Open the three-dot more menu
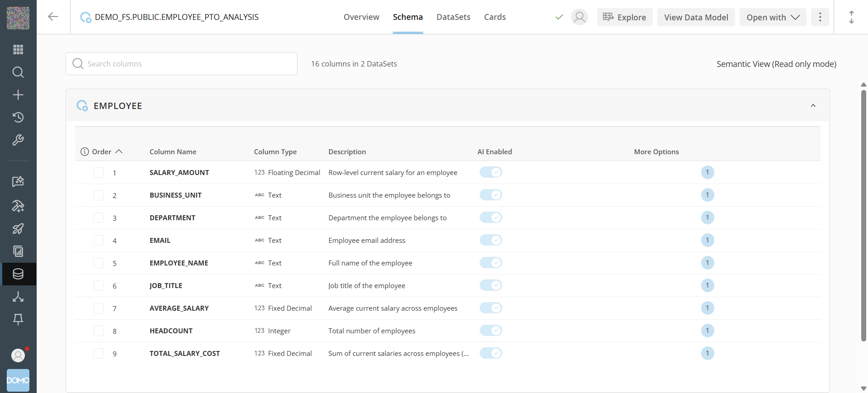Screen dimensions: 868x393 [820, 17]
